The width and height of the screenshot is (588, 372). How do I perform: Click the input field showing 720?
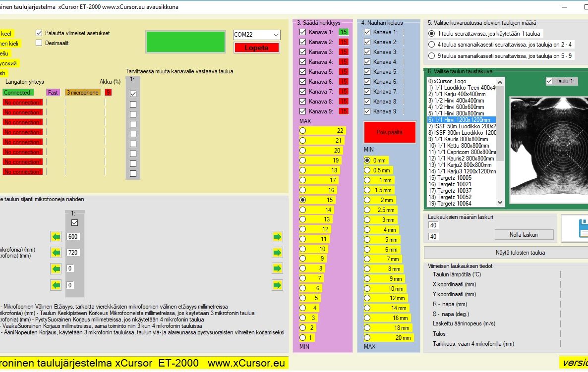pyautogui.click(x=73, y=253)
